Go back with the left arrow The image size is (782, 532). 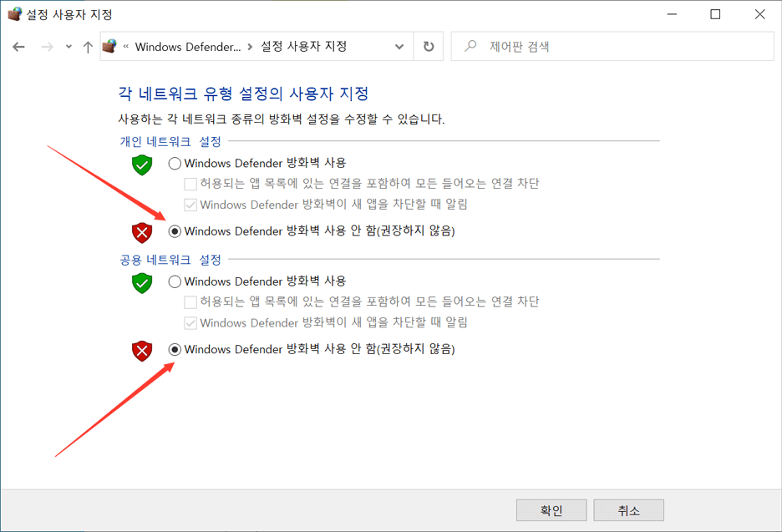click(19, 47)
